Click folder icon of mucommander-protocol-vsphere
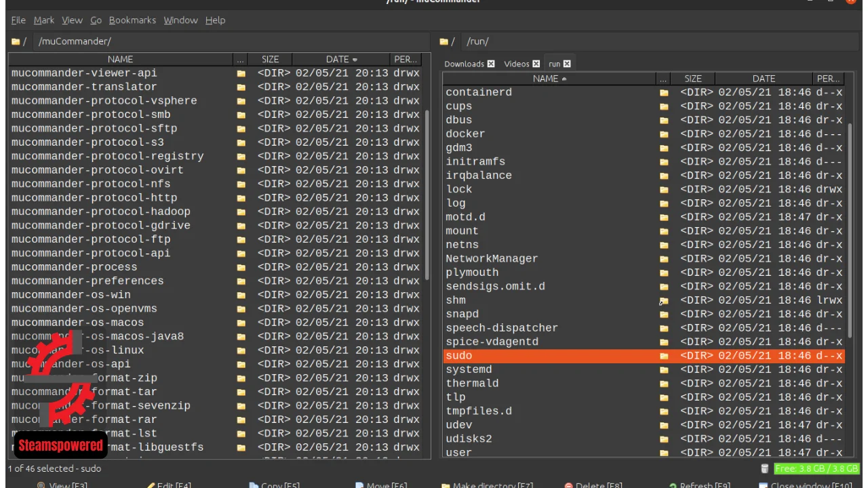The image size is (868, 488). click(241, 101)
